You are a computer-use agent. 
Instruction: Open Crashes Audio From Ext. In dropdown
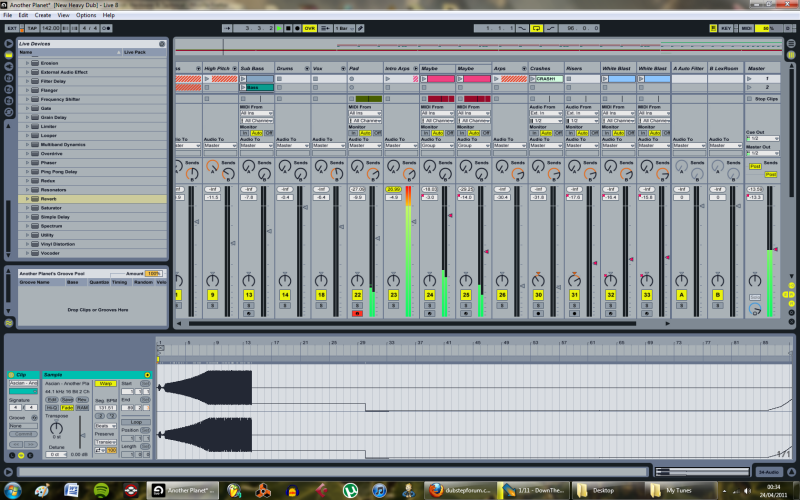(x=546, y=113)
